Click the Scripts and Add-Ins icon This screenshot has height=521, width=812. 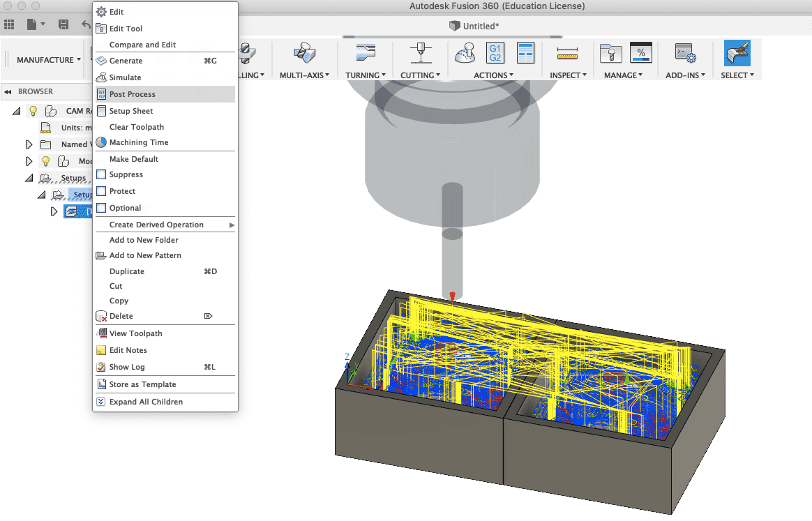tap(686, 53)
